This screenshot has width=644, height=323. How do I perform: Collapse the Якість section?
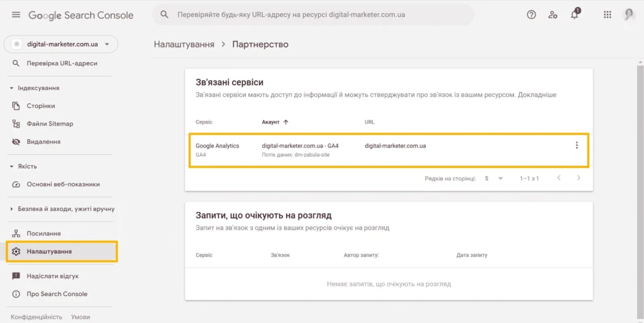pyautogui.click(x=24, y=166)
